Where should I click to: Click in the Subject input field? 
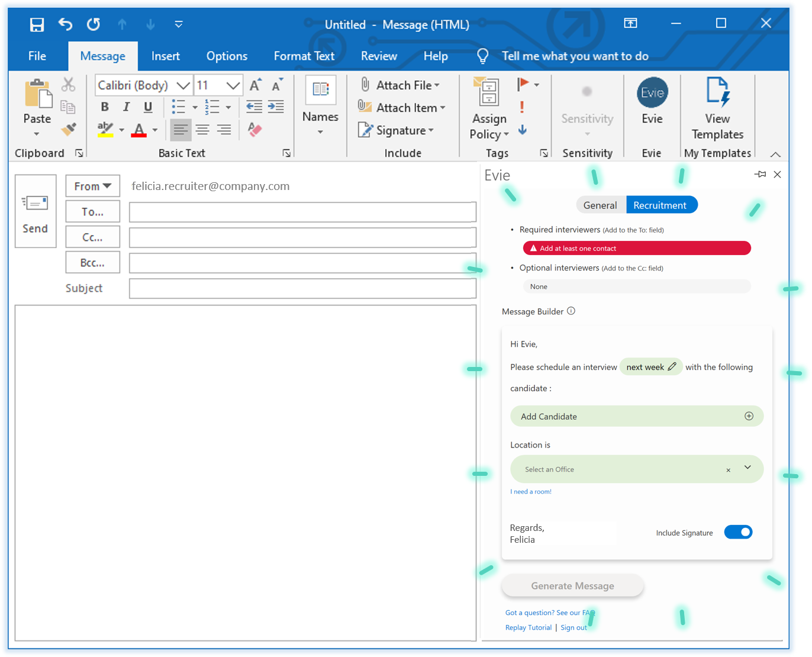click(302, 288)
